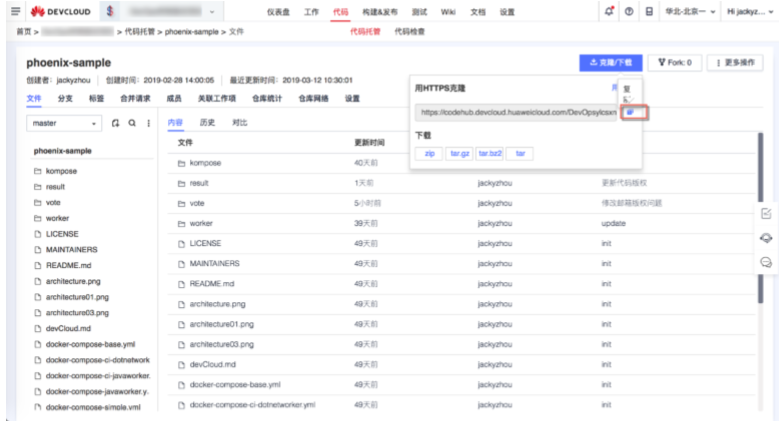Select the 仓库统计 repository tab

point(267,98)
